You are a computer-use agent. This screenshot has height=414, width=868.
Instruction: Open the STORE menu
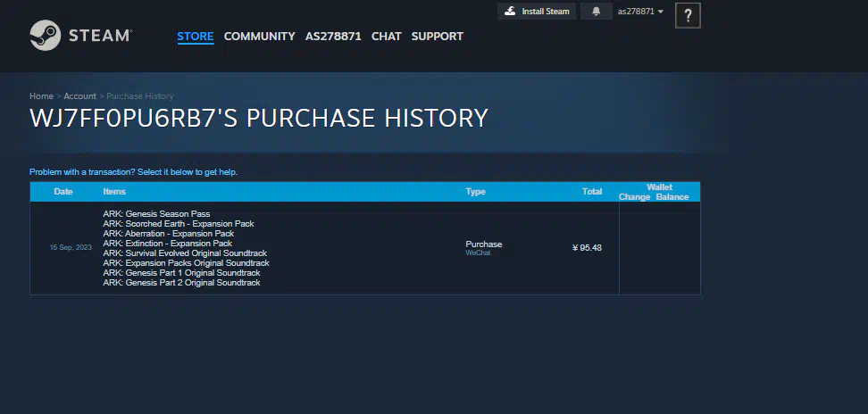click(x=196, y=37)
